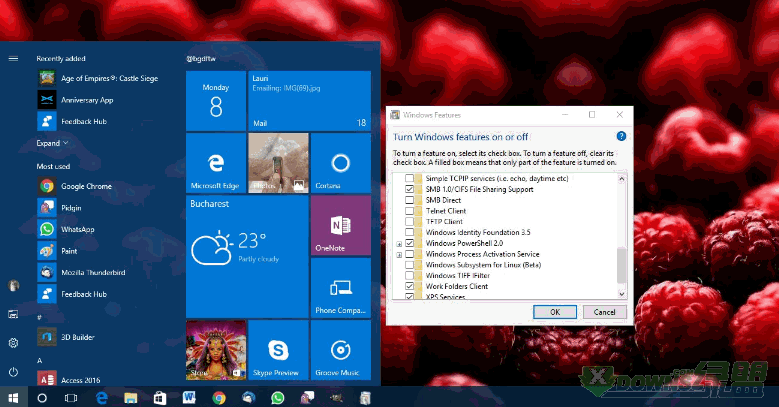
Task: Click the Start menu power icon
Action: pyautogui.click(x=13, y=372)
